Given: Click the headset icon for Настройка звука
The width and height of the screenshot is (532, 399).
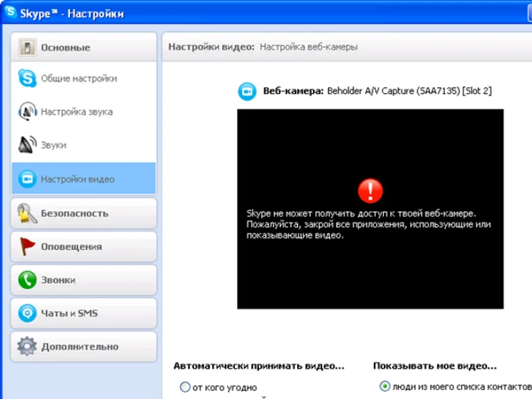Looking at the screenshot, I should click(28, 112).
